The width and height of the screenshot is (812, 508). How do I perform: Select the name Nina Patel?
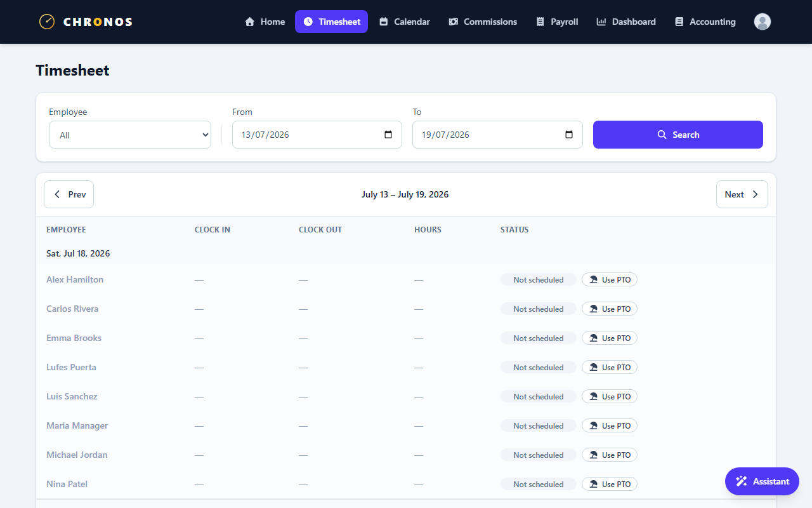[67, 484]
